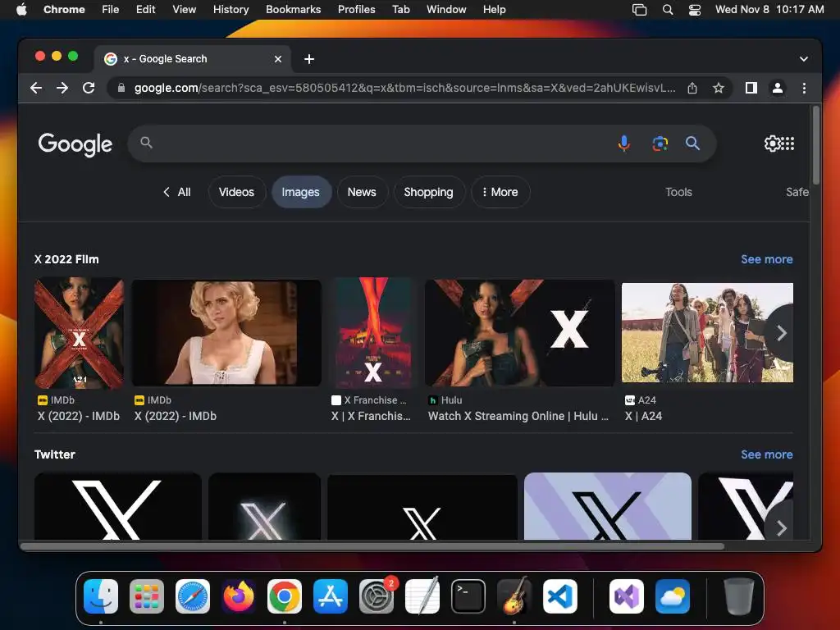Open a new tab
Image resolution: width=840 pixels, height=630 pixels.
[x=309, y=59]
